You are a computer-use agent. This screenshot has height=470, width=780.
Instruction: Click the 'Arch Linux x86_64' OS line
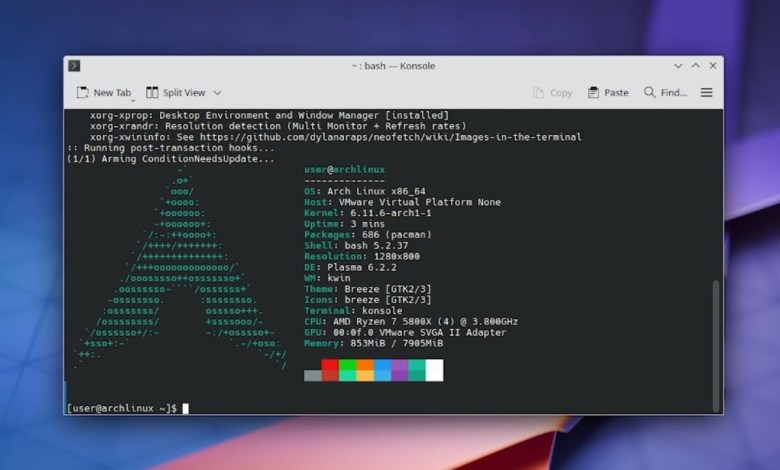pos(365,191)
